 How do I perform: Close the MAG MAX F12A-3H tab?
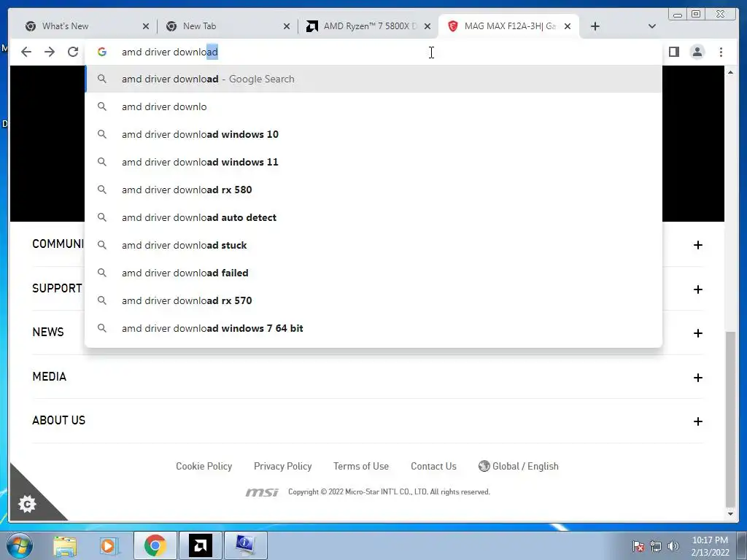[x=568, y=26]
